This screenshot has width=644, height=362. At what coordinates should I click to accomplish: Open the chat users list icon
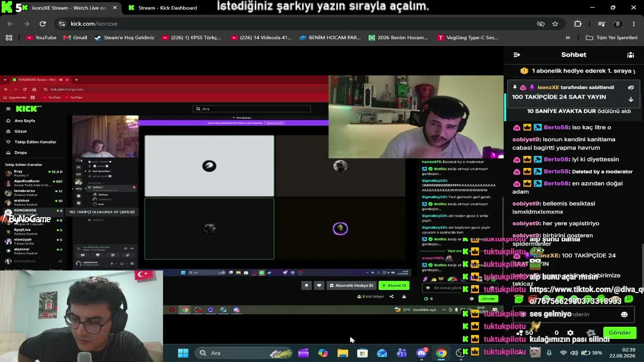point(630,55)
